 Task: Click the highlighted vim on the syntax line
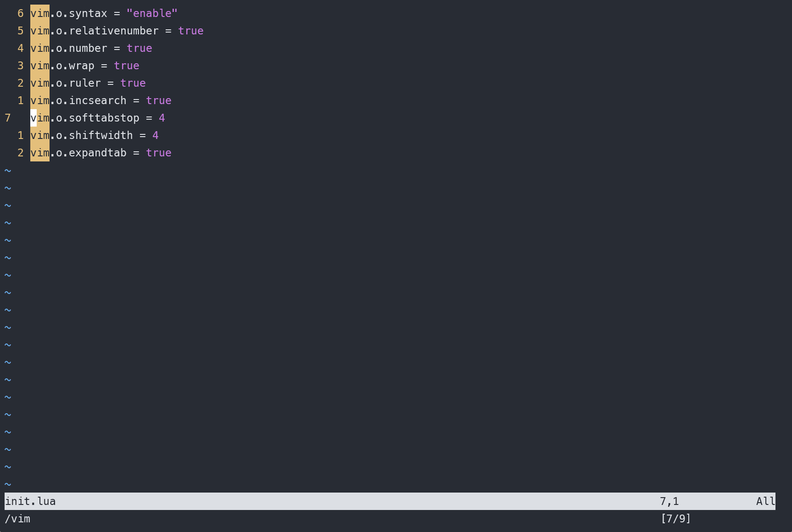40,13
